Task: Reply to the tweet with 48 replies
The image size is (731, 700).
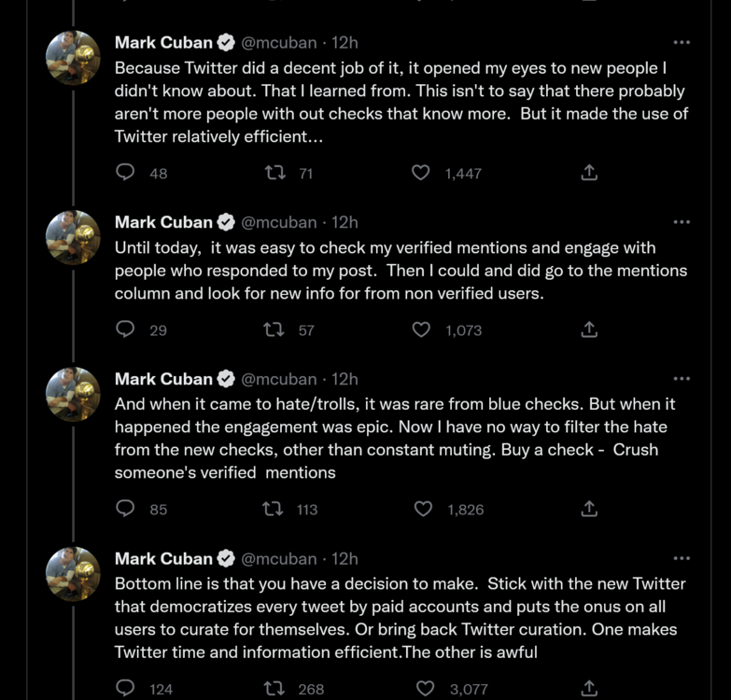Action: pyautogui.click(x=125, y=173)
